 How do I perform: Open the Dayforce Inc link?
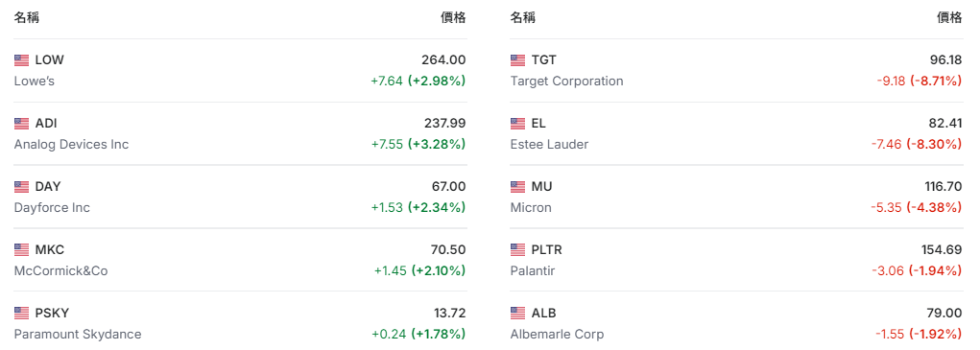pos(52,208)
